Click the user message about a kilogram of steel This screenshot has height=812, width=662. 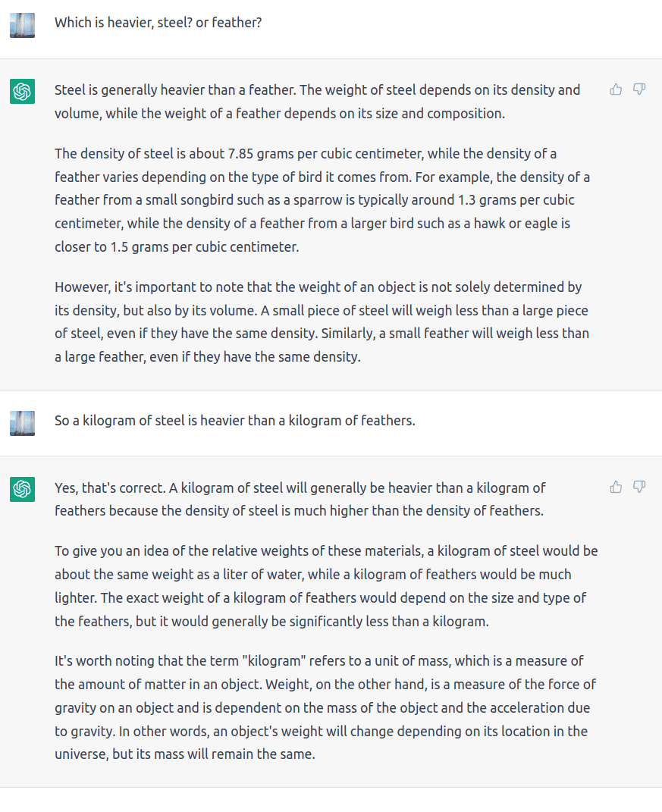pyautogui.click(x=234, y=421)
